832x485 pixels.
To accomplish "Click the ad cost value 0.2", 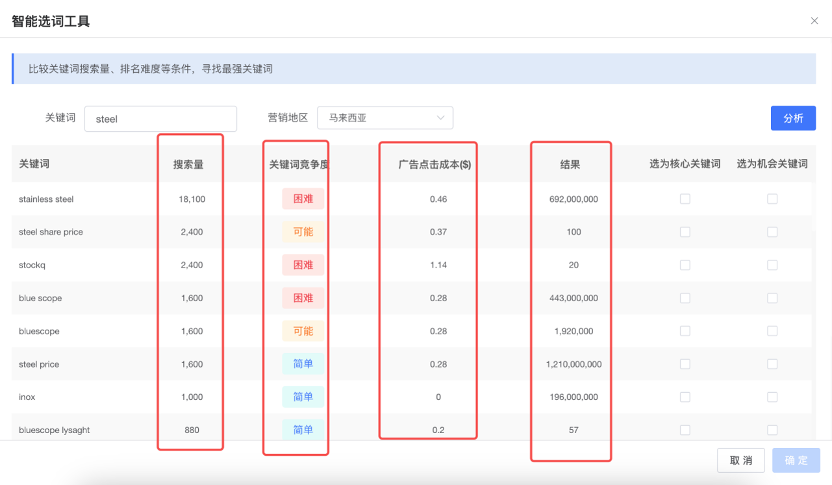I will (x=438, y=430).
